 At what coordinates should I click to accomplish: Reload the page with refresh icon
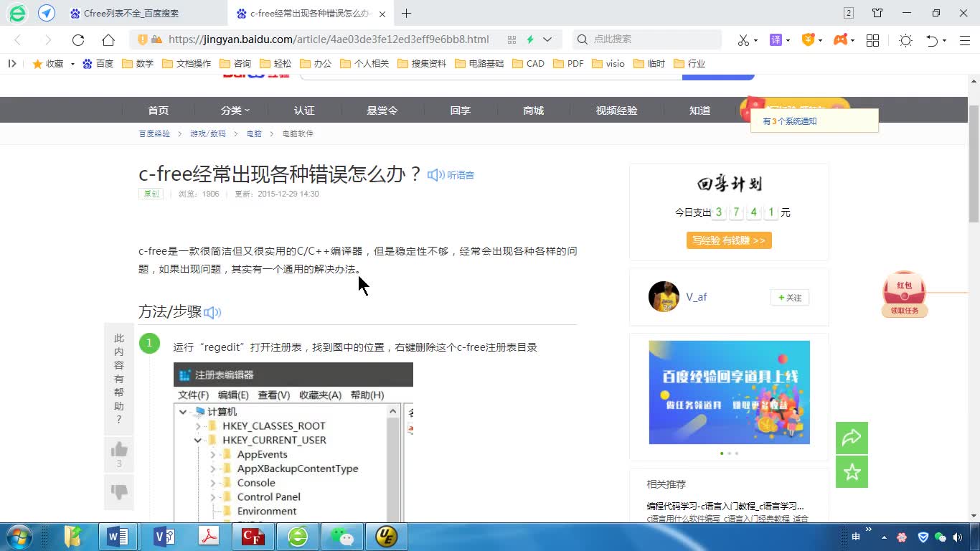click(78, 40)
